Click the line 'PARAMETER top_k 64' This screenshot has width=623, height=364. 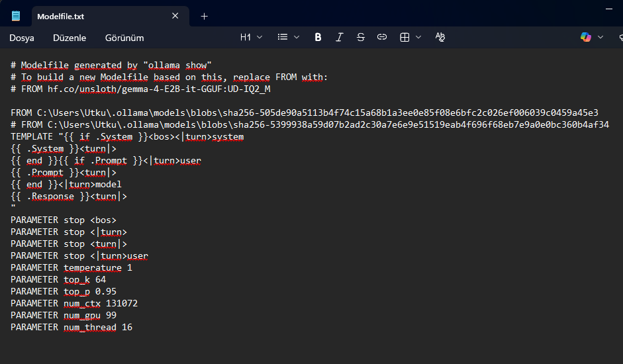pyautogui.click(x=58, y=280)
